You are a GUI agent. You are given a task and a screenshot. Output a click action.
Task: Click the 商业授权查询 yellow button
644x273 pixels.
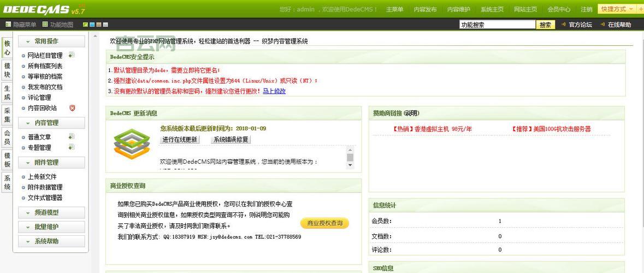(324, 223)
